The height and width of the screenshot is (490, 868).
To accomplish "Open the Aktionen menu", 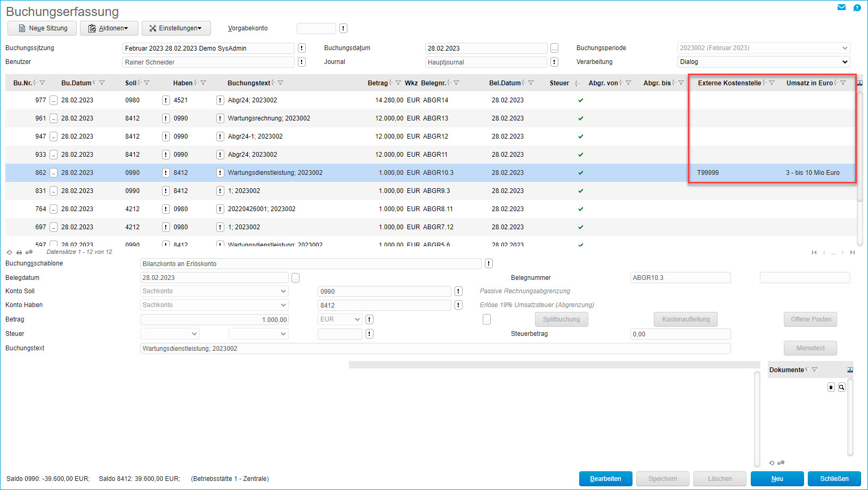I will (x=109, y=28).
